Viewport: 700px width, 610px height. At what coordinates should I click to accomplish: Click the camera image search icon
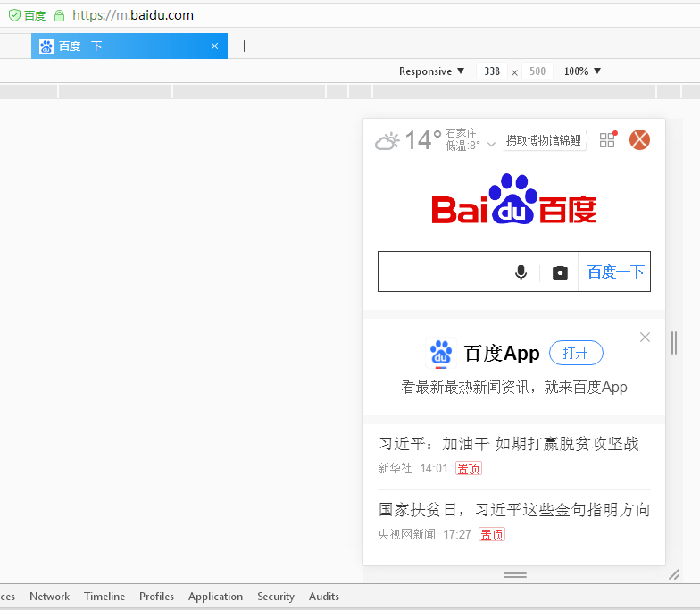pyautogui.click(x=560, y=272)
